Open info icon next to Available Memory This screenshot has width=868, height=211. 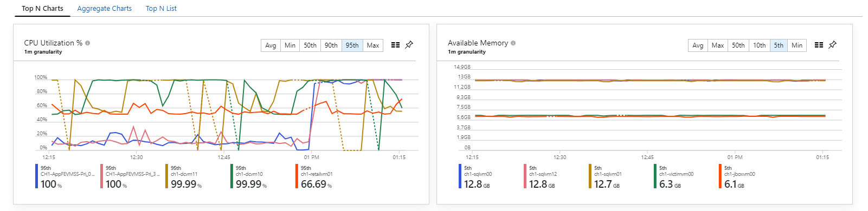[x=513, y=43]
